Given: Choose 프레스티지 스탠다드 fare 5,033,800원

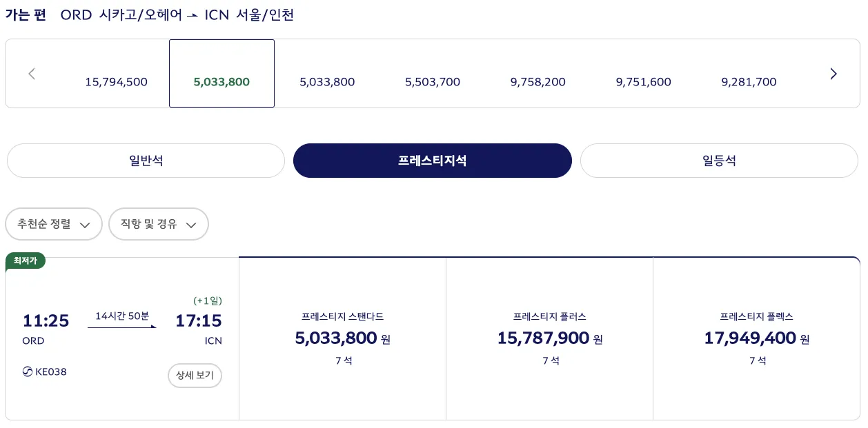Looking at the screenshot, I should pyautogui.click(x=343, y=338).
